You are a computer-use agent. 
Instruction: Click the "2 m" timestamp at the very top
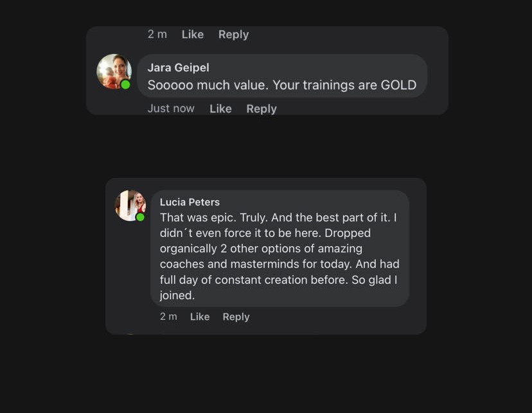coord(157,35)
